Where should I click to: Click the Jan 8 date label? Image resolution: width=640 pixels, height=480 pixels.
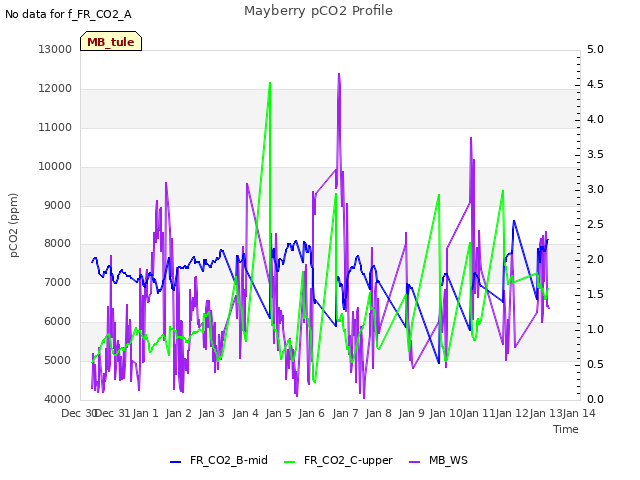tap(378, 413)
